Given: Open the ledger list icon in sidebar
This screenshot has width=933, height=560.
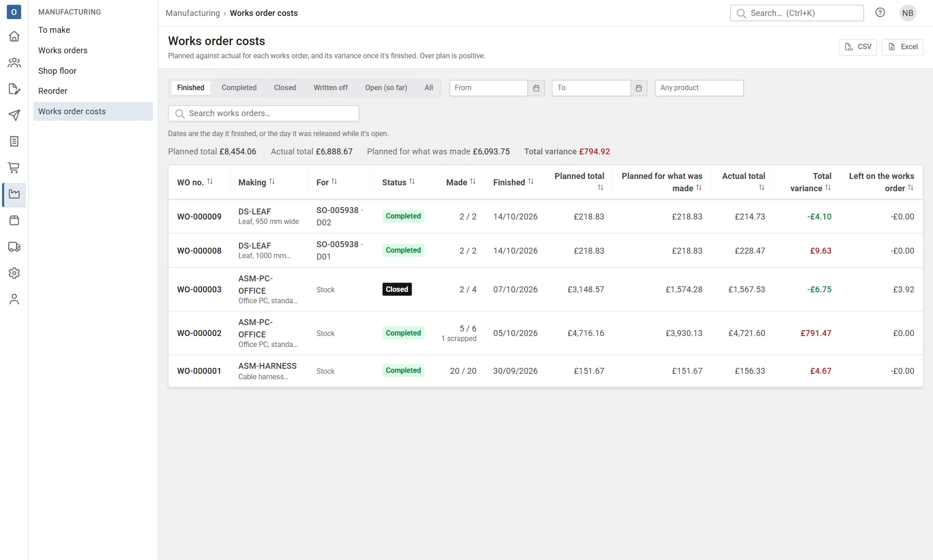Looking at the screenshot, I should pos(14,142).
